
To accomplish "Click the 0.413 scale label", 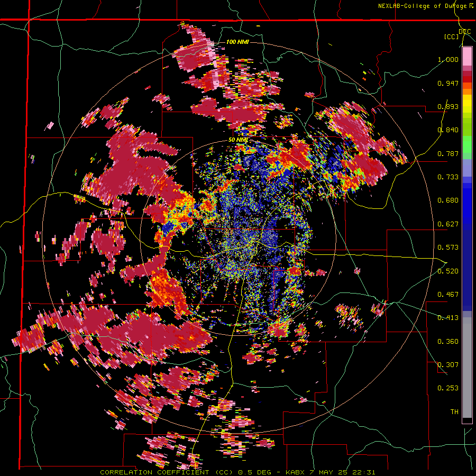I will click(448, 318).
